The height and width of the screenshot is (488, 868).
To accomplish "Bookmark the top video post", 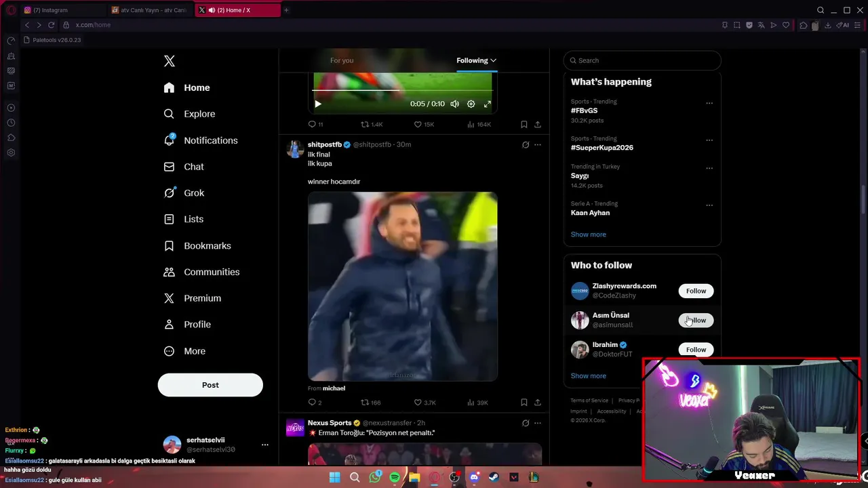I will coord(524,125).
